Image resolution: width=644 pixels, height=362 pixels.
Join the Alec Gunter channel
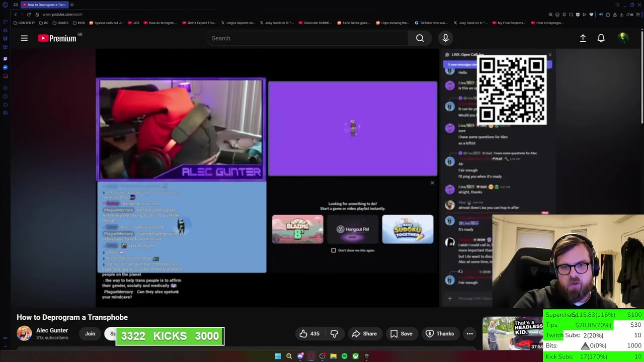pos(90,334)
